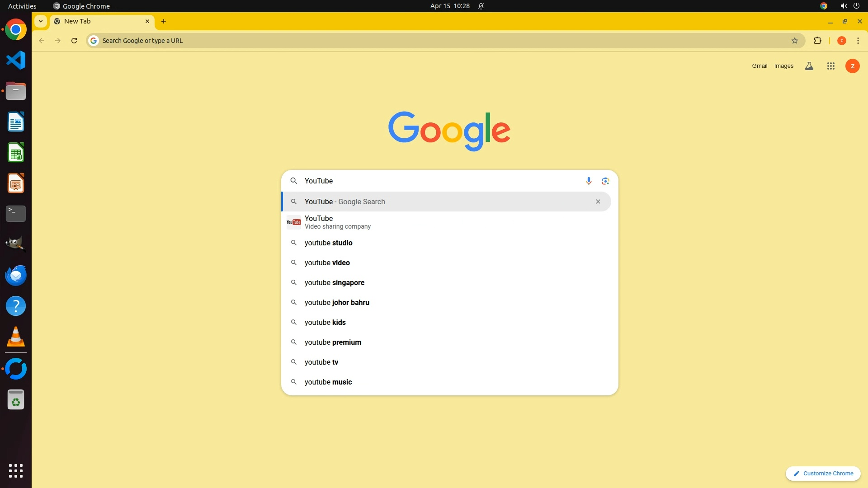
Task: Open Search Labs flask icon
Action: pyautogui.click(x=809, y=66)
